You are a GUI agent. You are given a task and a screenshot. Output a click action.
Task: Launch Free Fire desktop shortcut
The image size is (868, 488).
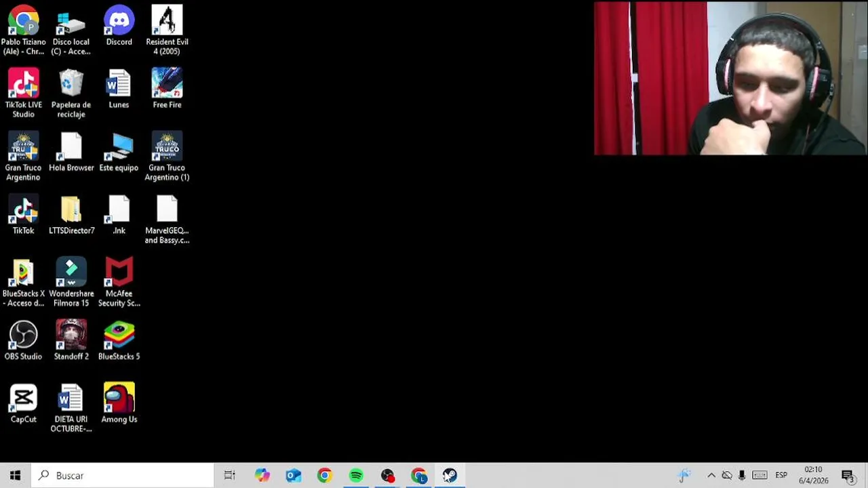[x=167, y=89]
